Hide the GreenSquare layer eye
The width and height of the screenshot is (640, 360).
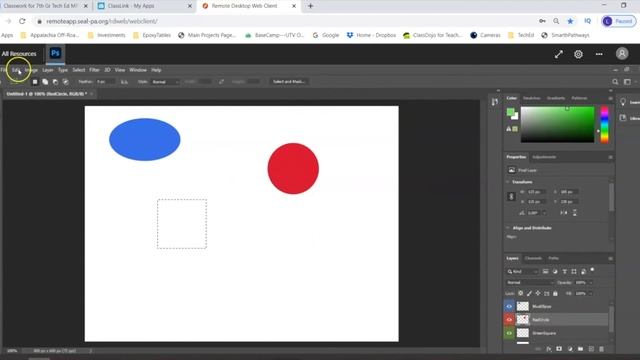click(x=509, y=333)
